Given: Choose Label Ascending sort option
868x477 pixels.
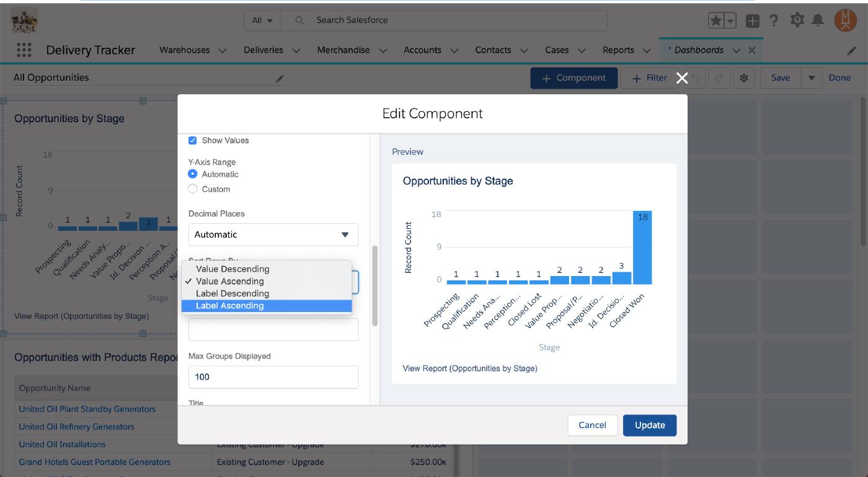Looking at the screenshot, I should click(x=230, y=306).
